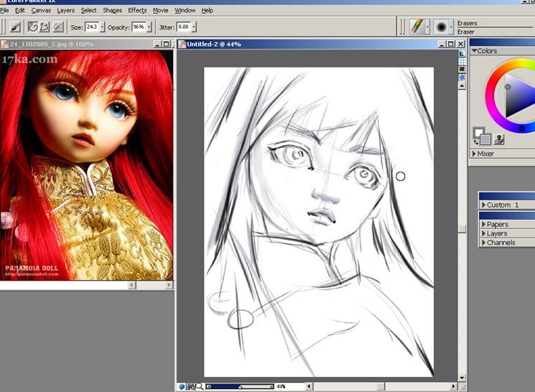Image resolution: width=535 pixels, height=392 pixels.
Task: Click horizontal scroll thumb on Untitled-2
Action: point(381,386)
